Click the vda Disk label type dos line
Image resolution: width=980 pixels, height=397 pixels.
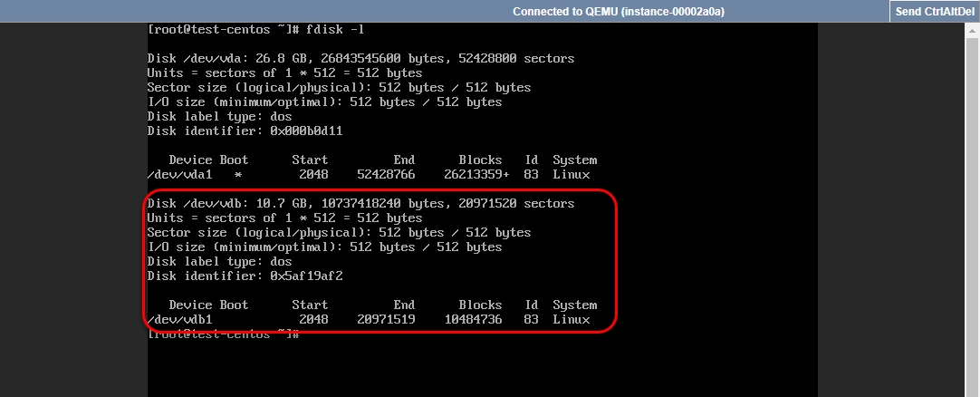(x=219, y=116)
